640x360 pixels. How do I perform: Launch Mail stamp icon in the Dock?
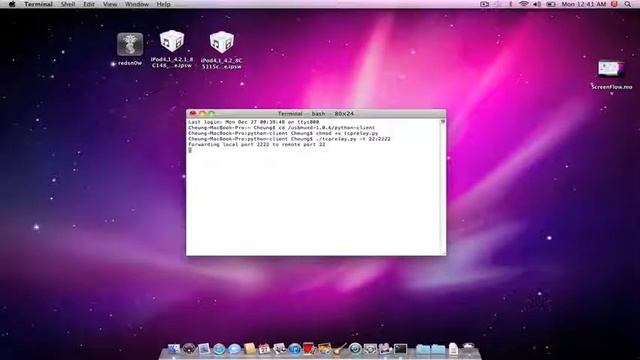tap(204, 349)
